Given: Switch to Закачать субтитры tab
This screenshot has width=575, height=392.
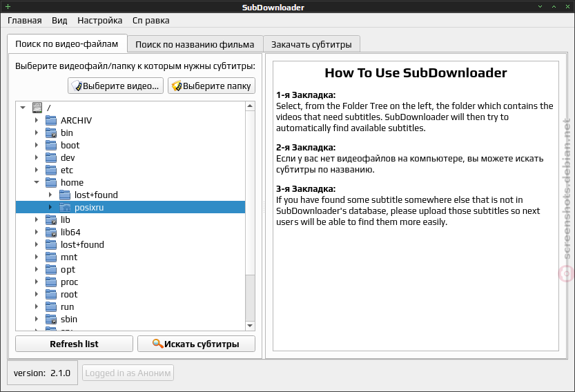Looking at the screenshot, I should (311, 44).
